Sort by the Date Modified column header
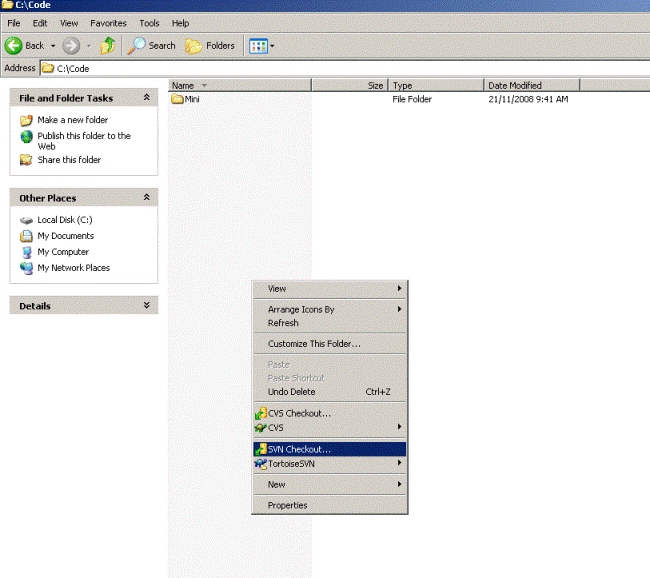 pyautogui.click(x=531, y=86)
